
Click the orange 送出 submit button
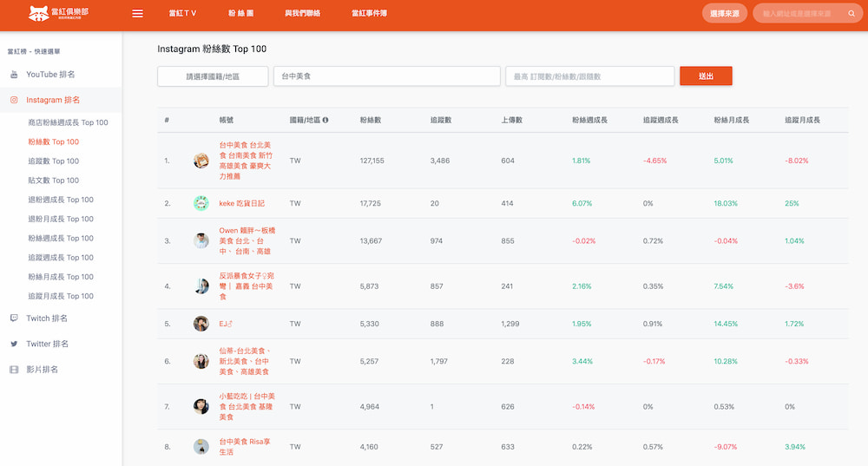click(x=706, y=76)
